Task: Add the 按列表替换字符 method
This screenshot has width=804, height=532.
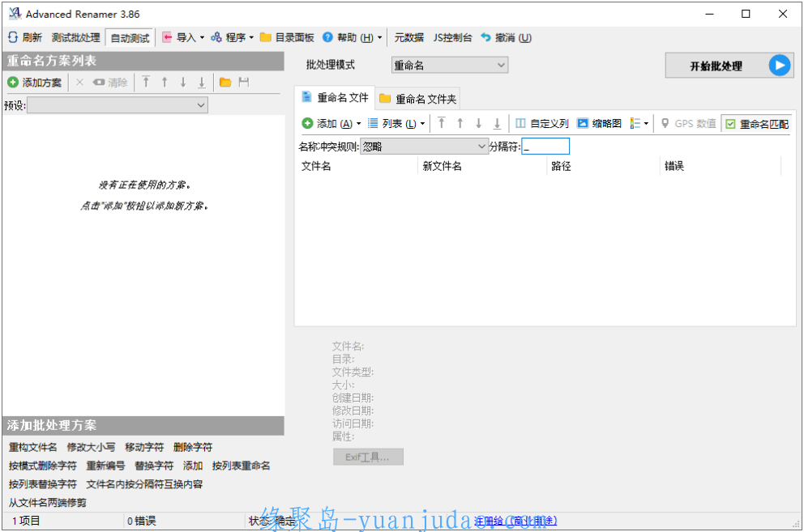Action: (x=43, y=484)
